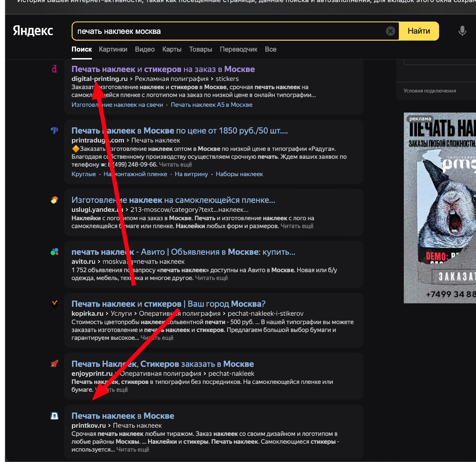Image resolution: width=476 pixels, height=462 pixels.
Task: Click the Яндекс logo
Action: tap(33, 31)
